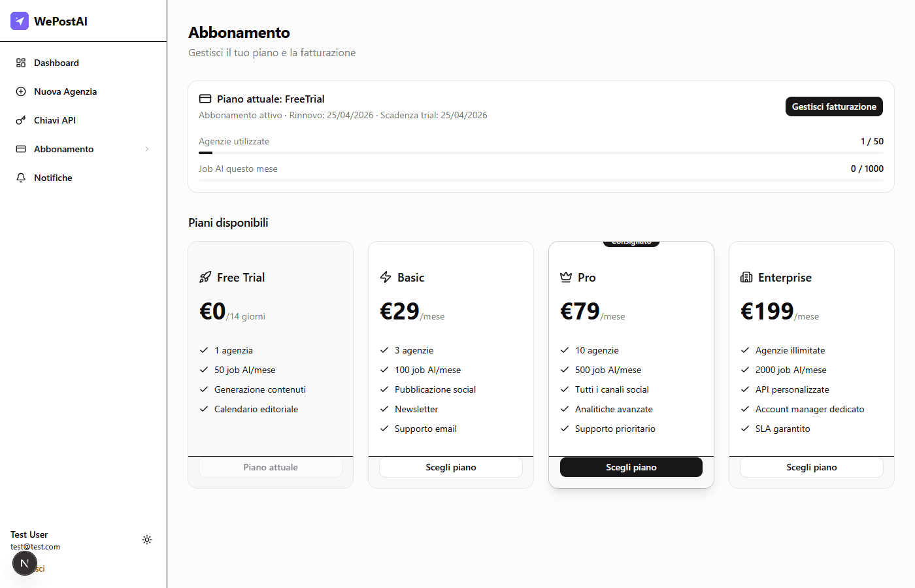The width and height of the screenshot is (915, 588).
Task: Choose the Pro plan Scegli piano button
Action: click(x=631, y=467)
